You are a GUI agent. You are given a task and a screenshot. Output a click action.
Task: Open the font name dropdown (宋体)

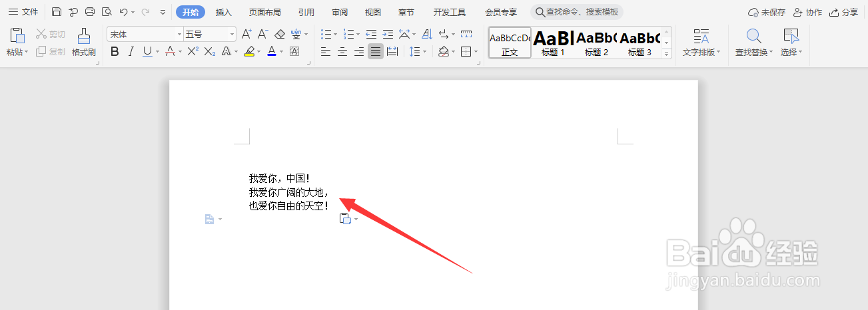(179, 34)
